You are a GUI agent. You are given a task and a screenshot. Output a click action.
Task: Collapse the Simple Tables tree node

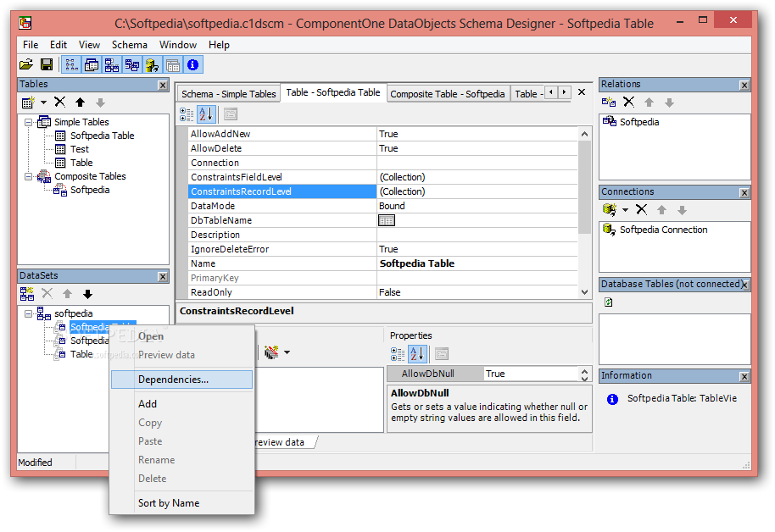[29, 122]
